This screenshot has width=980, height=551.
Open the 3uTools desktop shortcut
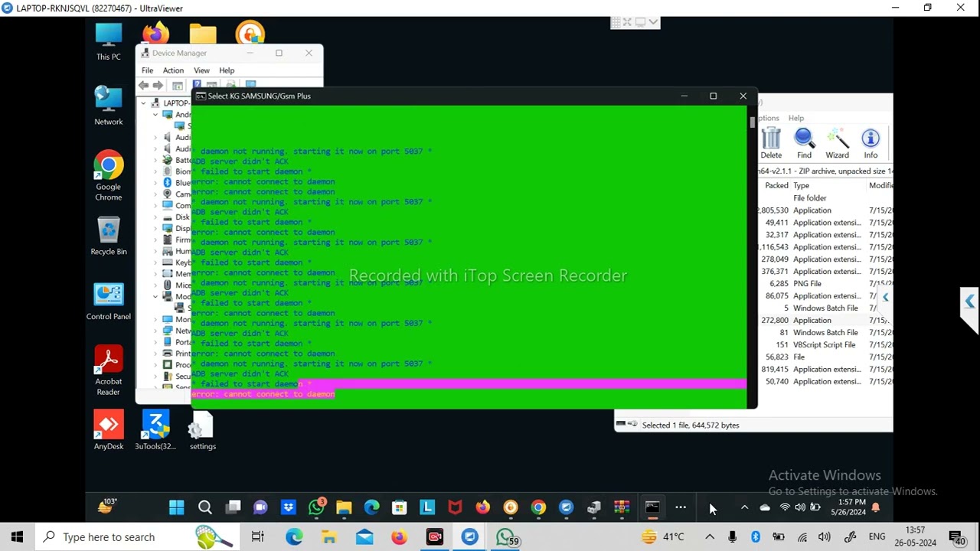[155, 430]
